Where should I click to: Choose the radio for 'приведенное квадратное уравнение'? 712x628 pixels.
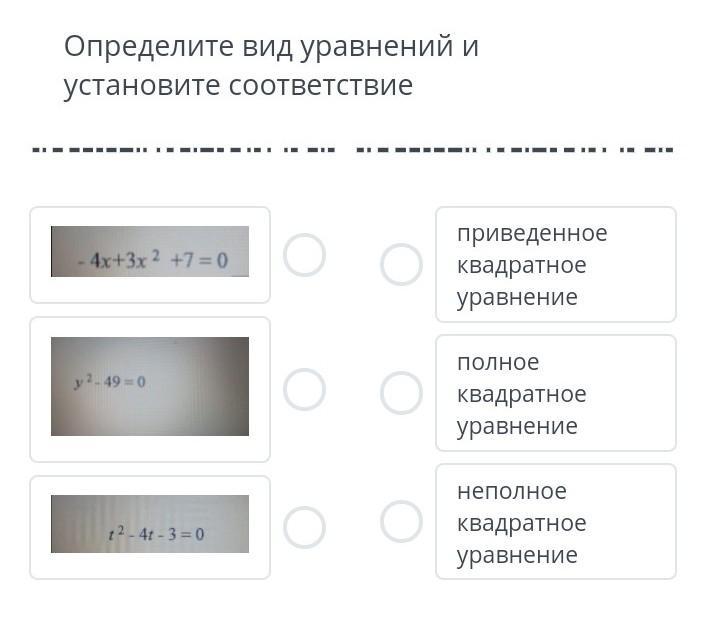tap(401, 265)
